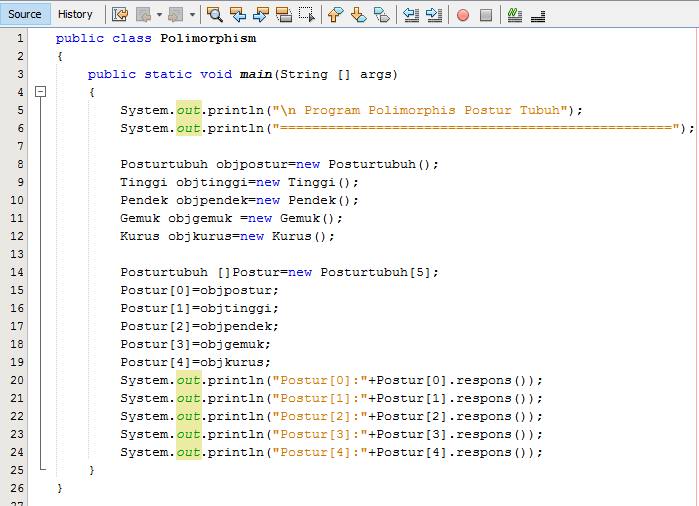Image resolution: width=699 pixels, height=506 pixels.
Task: Click line number 26 in gutter
Action: [x=16, y=488]
